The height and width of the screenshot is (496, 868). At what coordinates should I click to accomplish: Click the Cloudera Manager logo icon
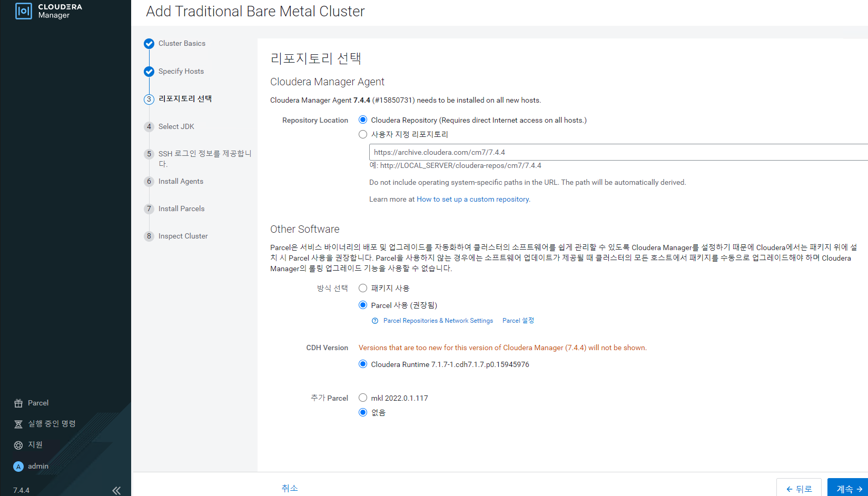click(x=24, y=11)
